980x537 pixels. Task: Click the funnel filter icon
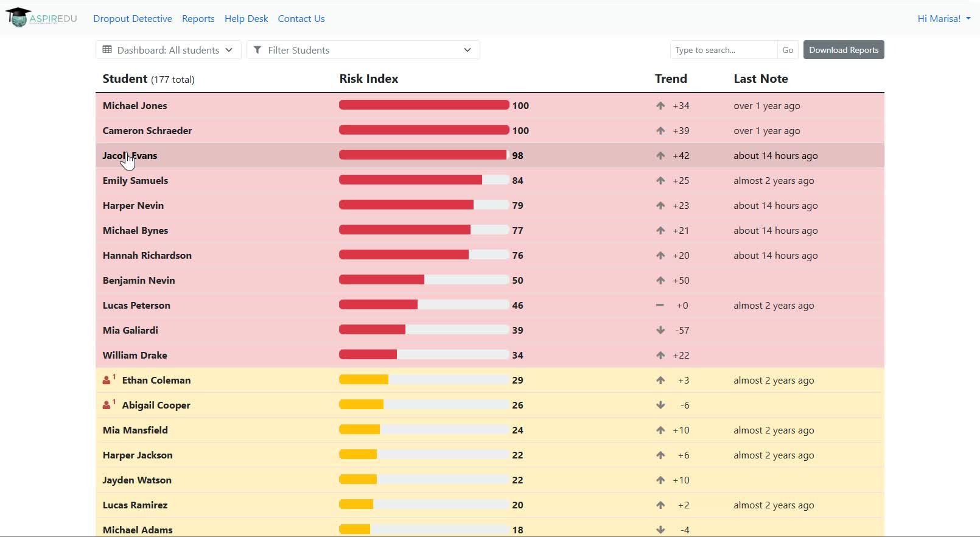pos(257,50)
